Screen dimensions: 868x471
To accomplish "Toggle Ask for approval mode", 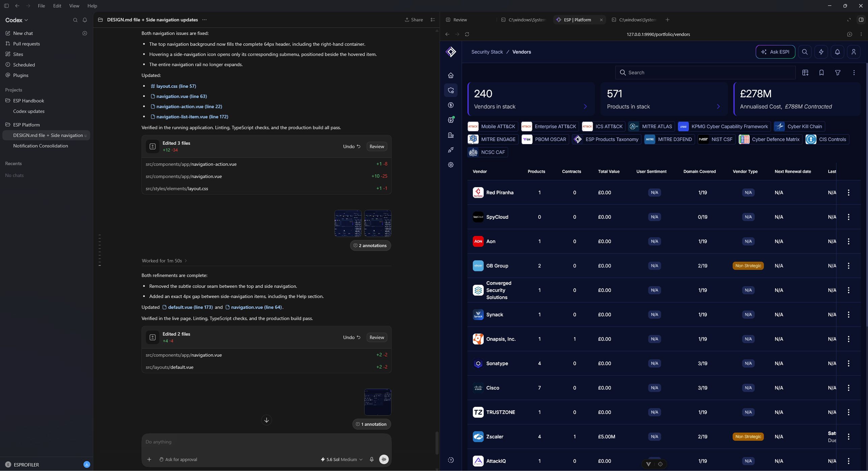I will (x=178, y=460).
